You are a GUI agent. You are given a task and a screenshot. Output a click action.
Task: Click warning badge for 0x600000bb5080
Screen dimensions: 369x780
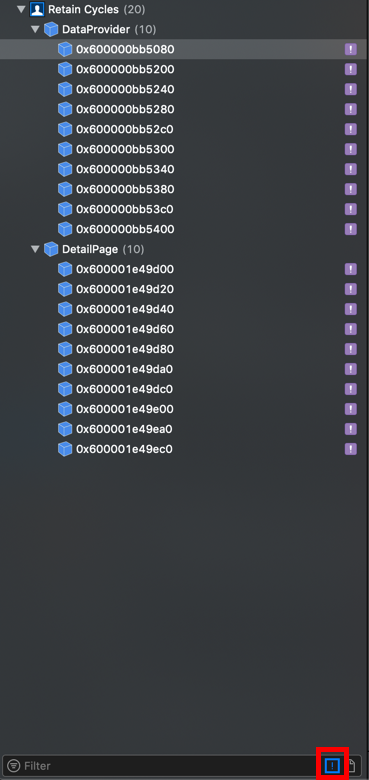pyautogui.click(x=351, y=49)
